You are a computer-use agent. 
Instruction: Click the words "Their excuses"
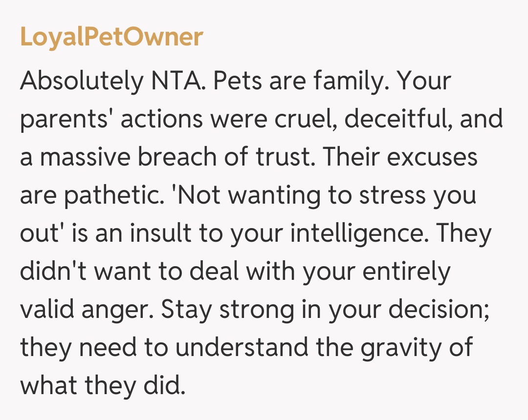click(x=400, y=157)
